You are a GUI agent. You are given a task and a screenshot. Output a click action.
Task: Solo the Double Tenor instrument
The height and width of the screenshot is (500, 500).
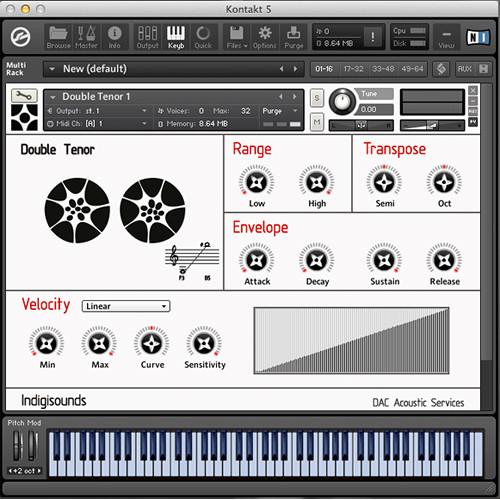(317, 98)
